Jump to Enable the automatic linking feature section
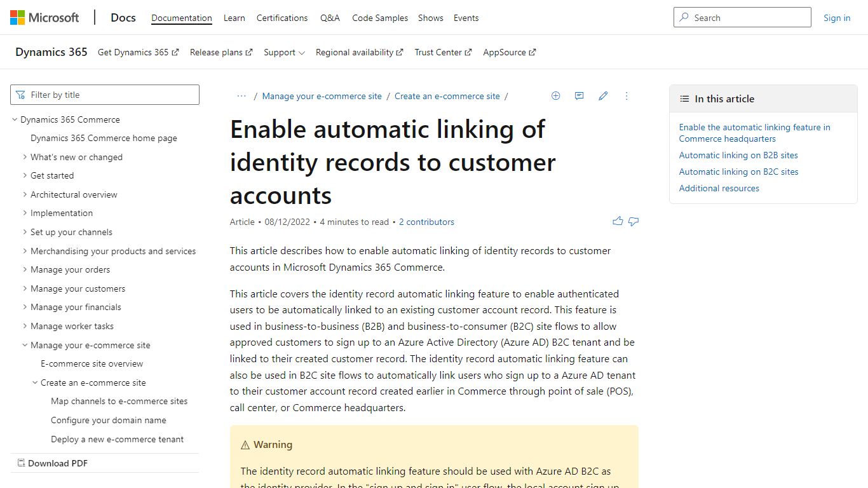The image size is (868, 488). (x=755, y=133)
